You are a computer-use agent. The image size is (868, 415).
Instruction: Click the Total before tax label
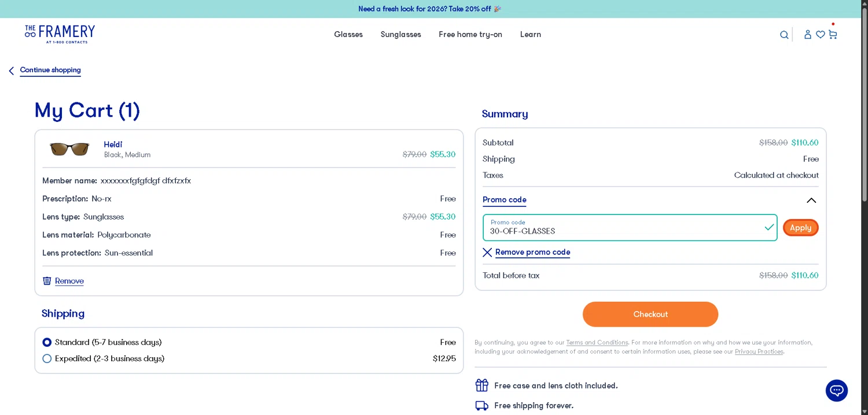tap(511, 276)
